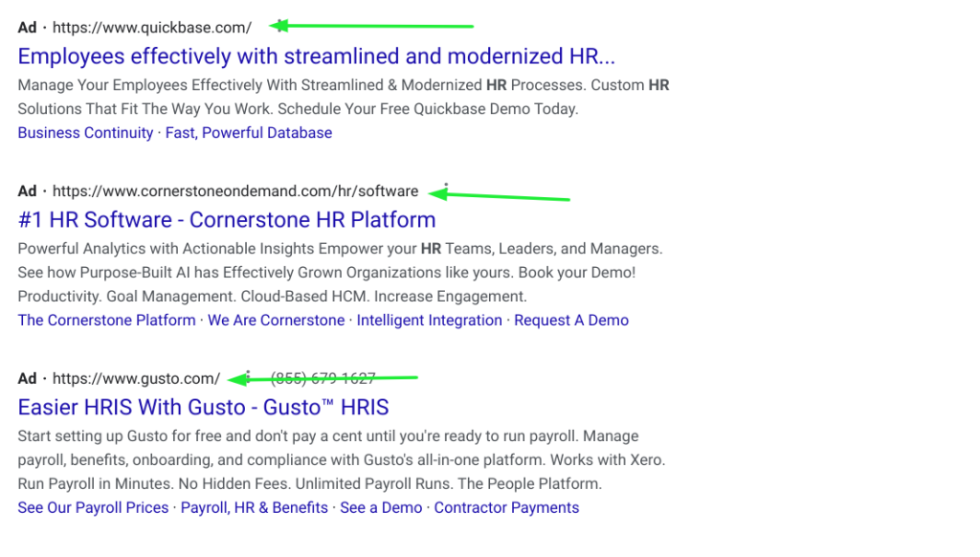Open the Quickbase streamlined HR ad headline
Image resolution: width=980 pixels, height=557 pixels.
coord(316,56)
